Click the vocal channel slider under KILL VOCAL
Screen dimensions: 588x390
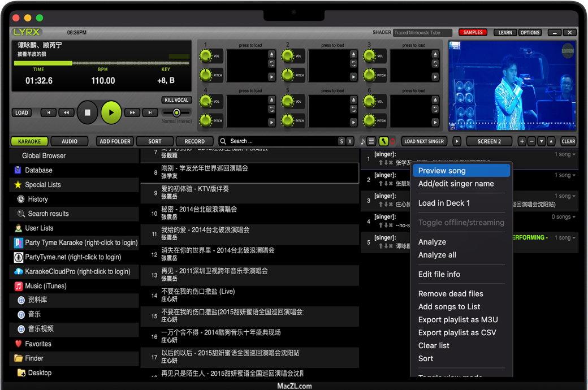pyautogui.click(x=176, y=112)
